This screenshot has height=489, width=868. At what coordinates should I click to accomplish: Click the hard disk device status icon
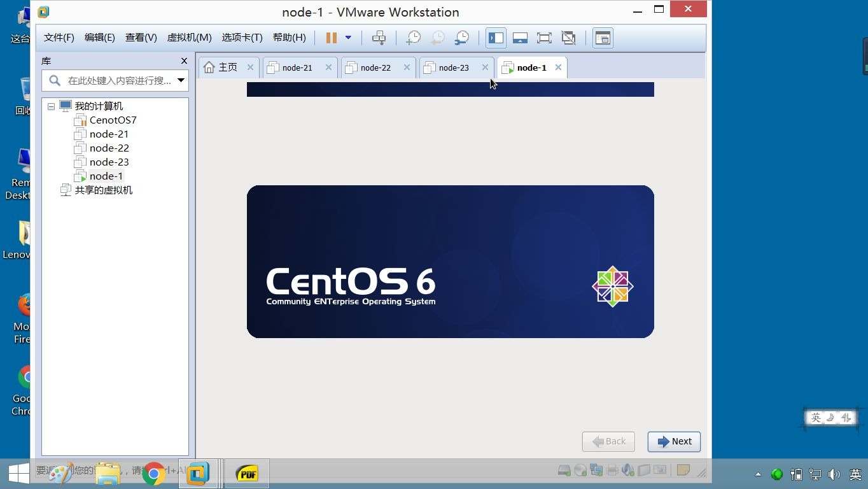tap(564, 471)
